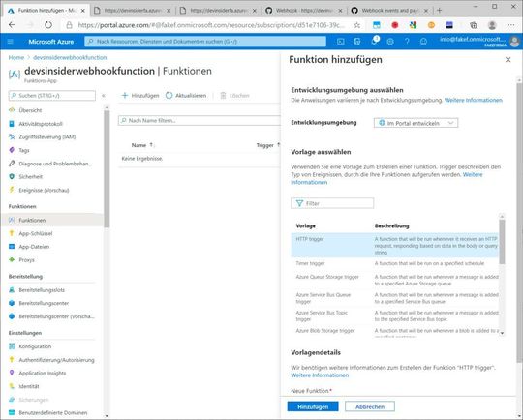
Task: Click the template Filter input field
Action: (x=332, y=203)
